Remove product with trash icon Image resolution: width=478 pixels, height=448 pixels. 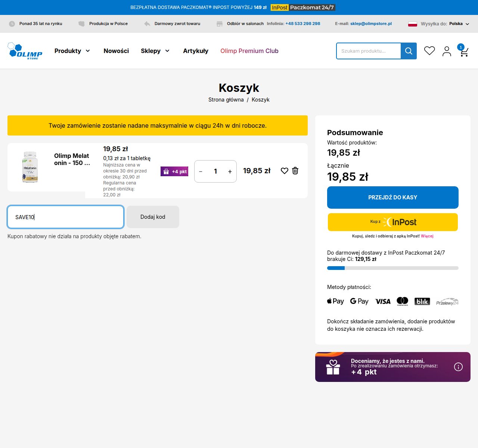[x=295, y=171]
